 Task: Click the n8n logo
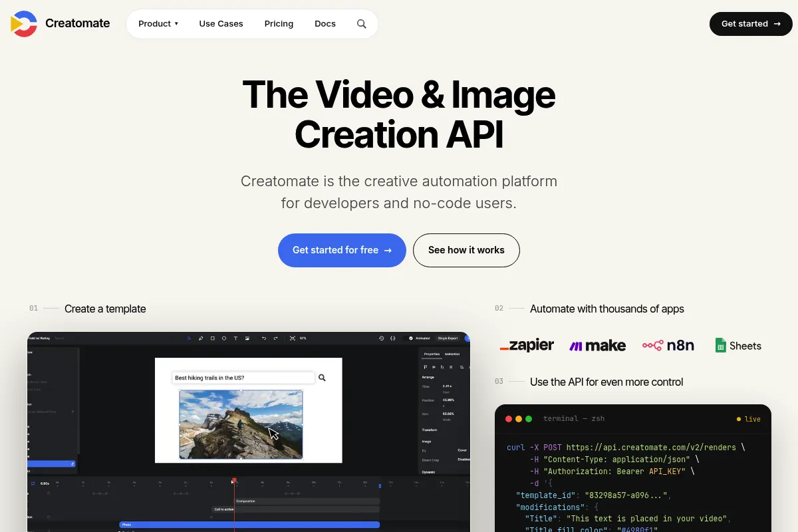tap(668, 345)
